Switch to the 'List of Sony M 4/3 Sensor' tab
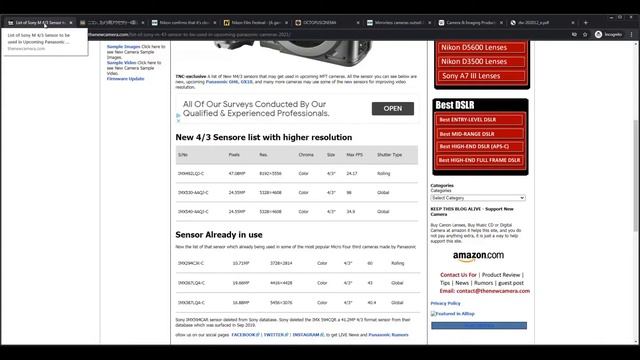 (x=39, y=23)
